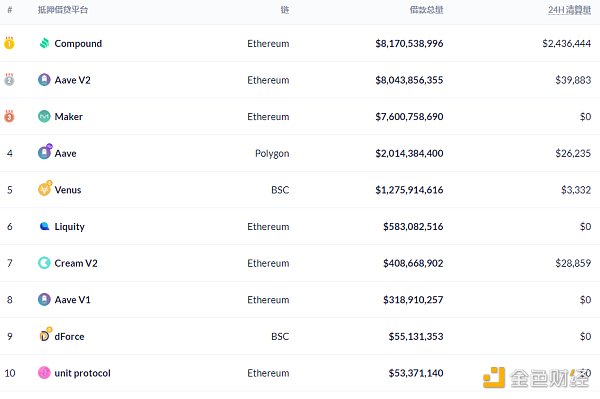Open the Aave V1 platform link
The width and height of the screenshot is (600, 399).
pyautogui.click(x=72, y=300)
